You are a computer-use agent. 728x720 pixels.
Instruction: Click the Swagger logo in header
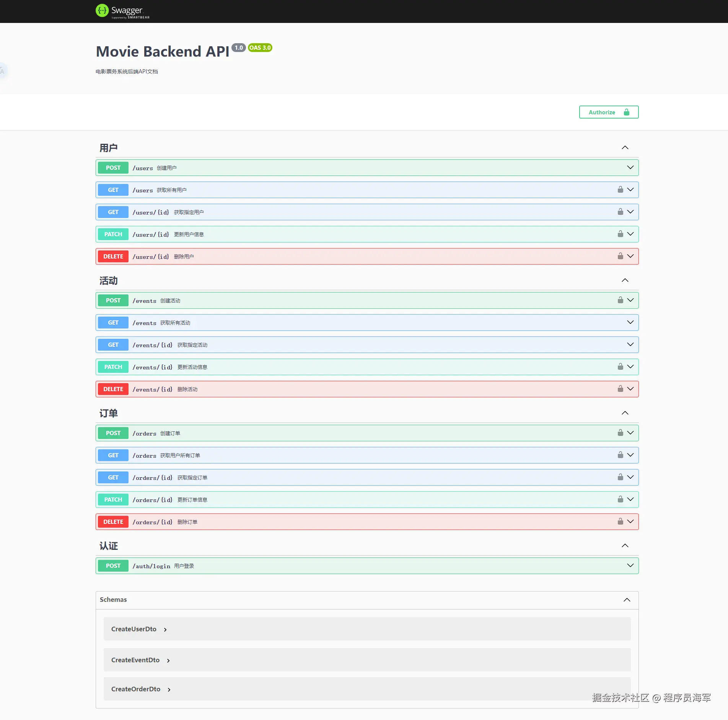pyautogui.click(x=122, y=11)
